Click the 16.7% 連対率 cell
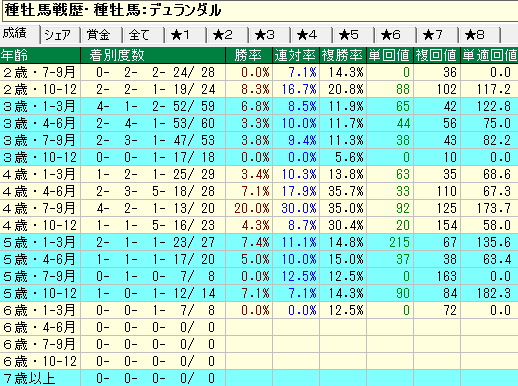 (x=296, y=89)
